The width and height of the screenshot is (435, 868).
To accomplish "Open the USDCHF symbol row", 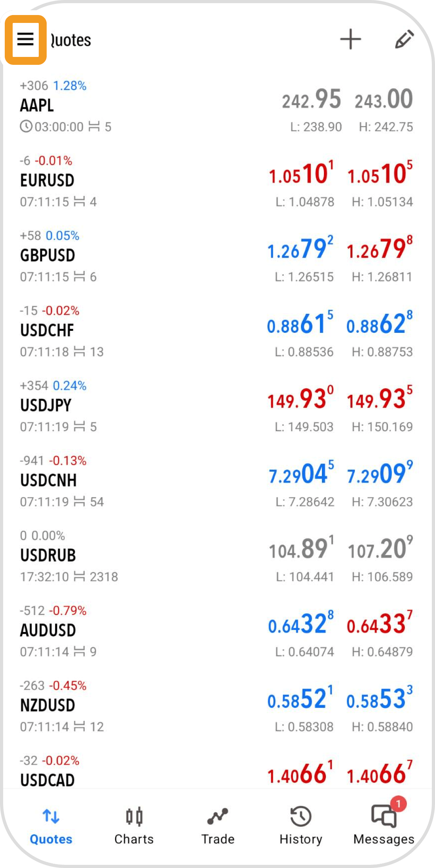I will click(x=47, y=331).
